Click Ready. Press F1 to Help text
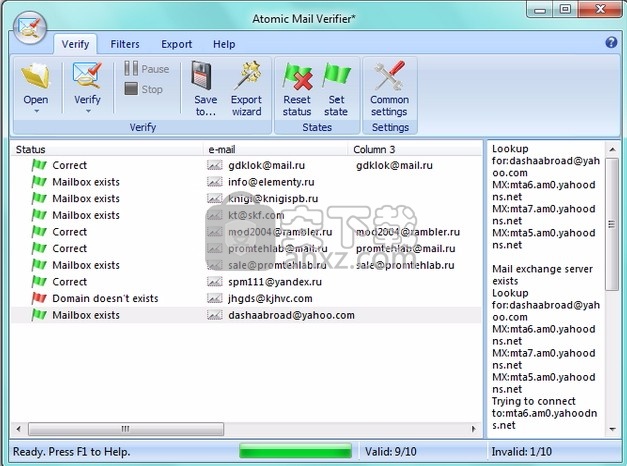 (72, 452)
